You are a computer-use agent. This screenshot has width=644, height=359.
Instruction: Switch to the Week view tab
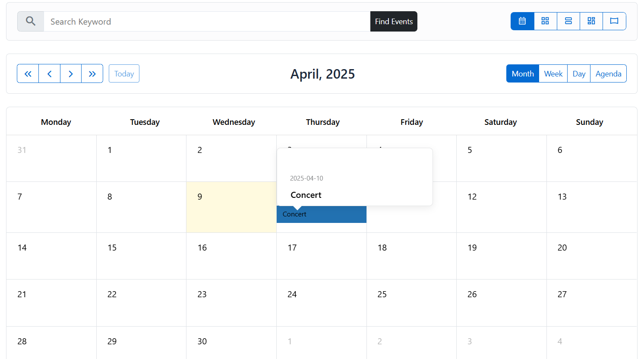pos(553,74)
